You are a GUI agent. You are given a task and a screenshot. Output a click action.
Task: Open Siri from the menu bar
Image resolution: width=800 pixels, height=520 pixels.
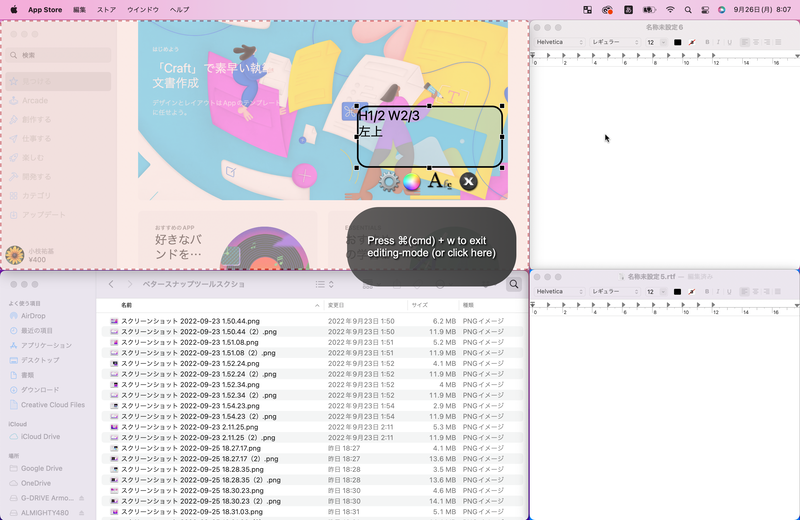click(x=721, y=10)
